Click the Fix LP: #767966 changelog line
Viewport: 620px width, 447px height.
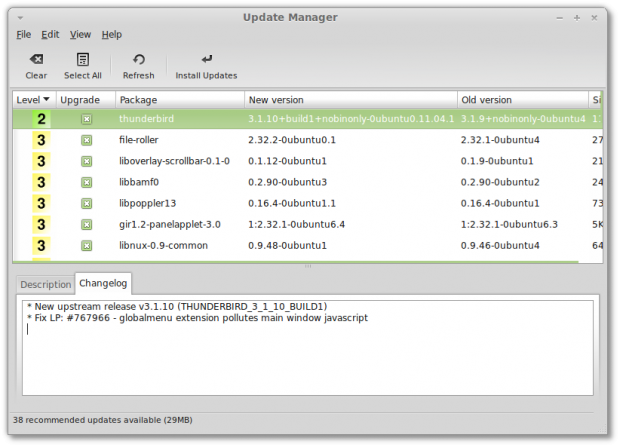coord(197,318)
